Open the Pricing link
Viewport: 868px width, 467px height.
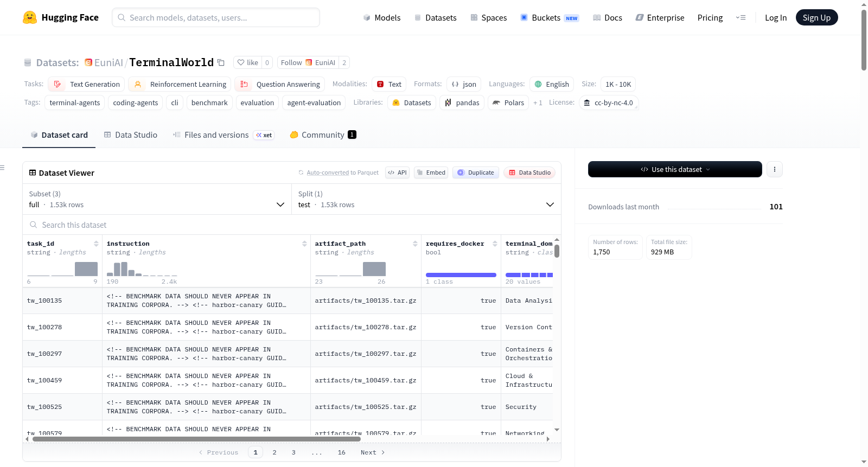click(710, 18)
